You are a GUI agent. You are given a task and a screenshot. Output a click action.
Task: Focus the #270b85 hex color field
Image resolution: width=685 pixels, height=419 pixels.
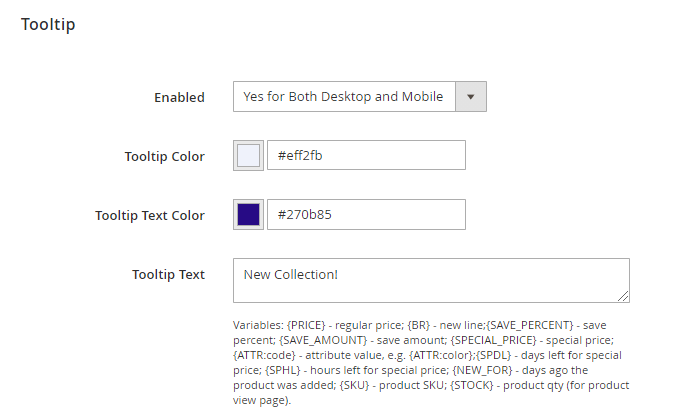click(365, 214)
